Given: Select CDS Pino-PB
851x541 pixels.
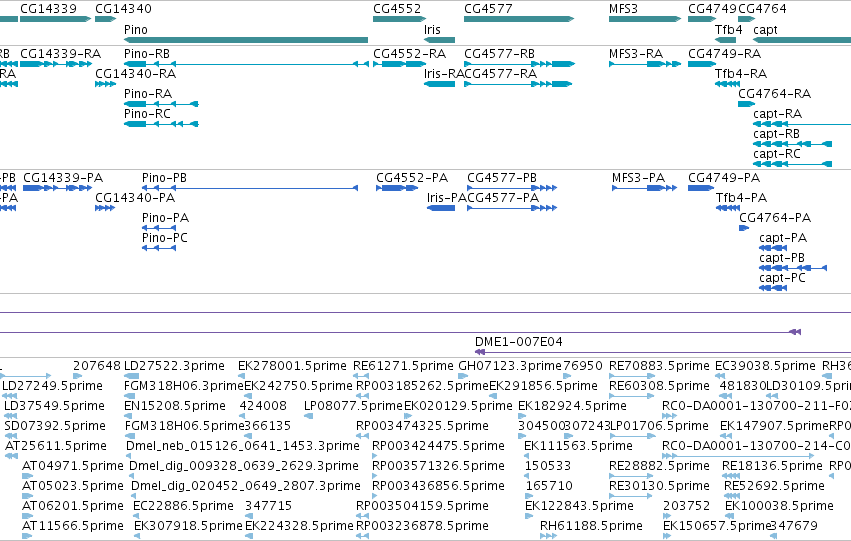Looking at the screenshot, I should pos(250,188).
